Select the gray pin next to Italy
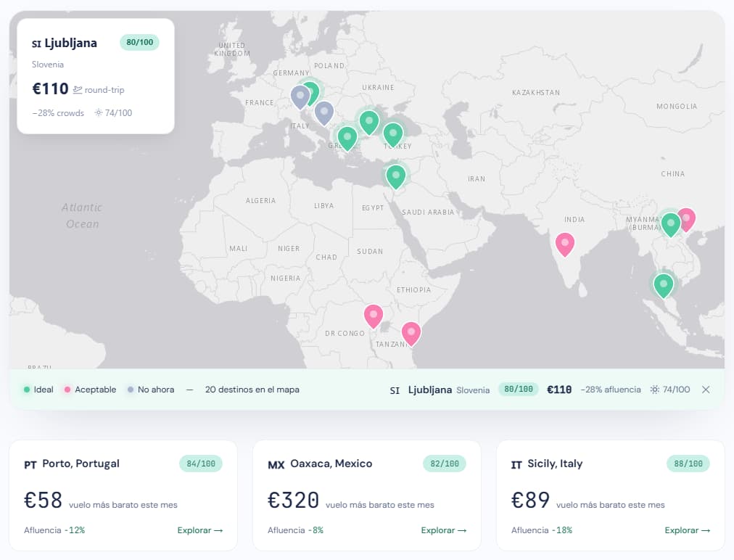The image size is (734, 560). point(324,113)
